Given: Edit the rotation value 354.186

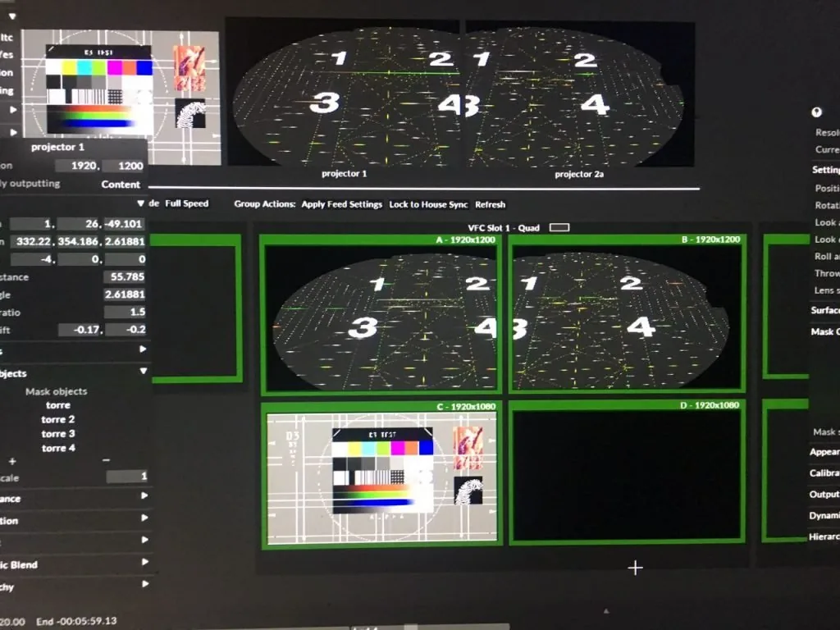Looking at the screenshot, I should (x=80, y=242).
